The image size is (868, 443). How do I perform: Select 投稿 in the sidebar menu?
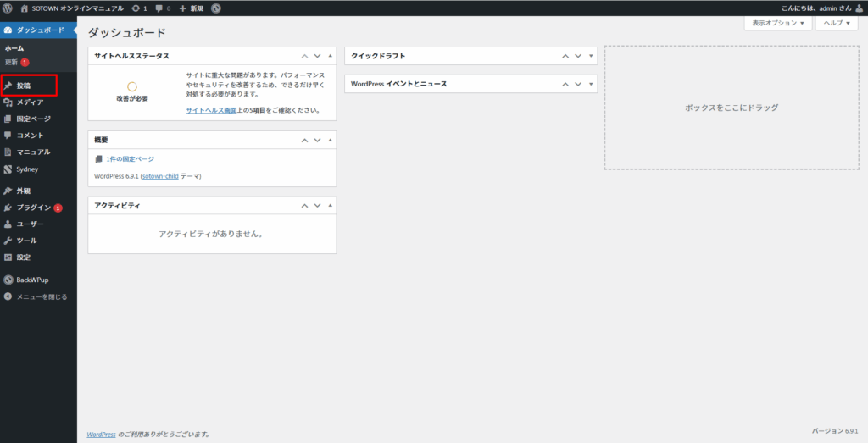23,86
